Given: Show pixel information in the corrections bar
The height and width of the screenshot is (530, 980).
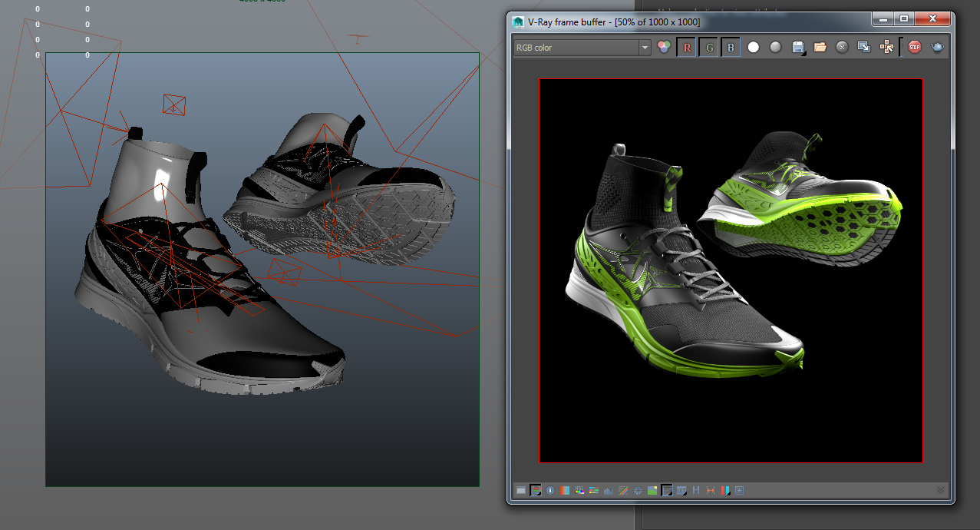Looking at the screenshot, I should [x=550, y=490].
